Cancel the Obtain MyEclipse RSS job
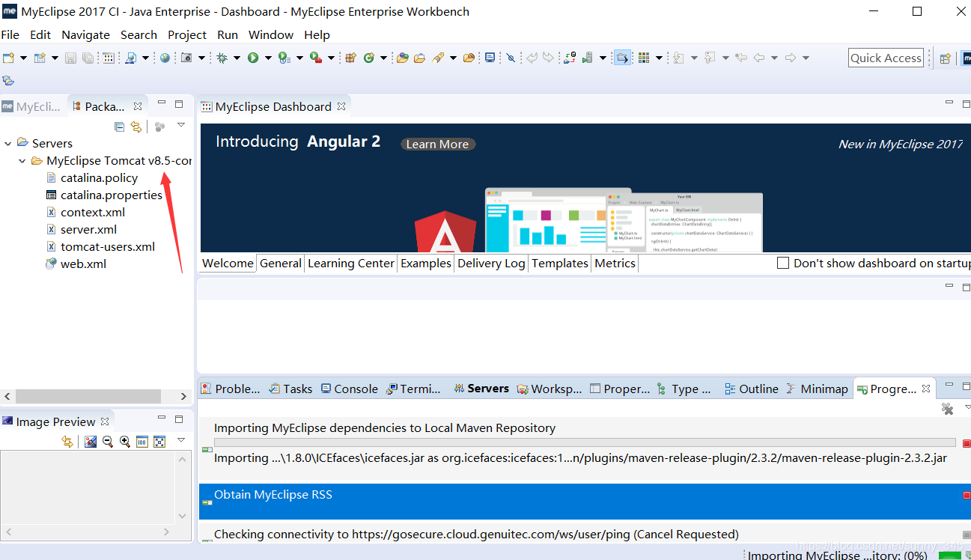Image resolution: width=971 pixels, height=560 pixels. click(x=966, y=495)
